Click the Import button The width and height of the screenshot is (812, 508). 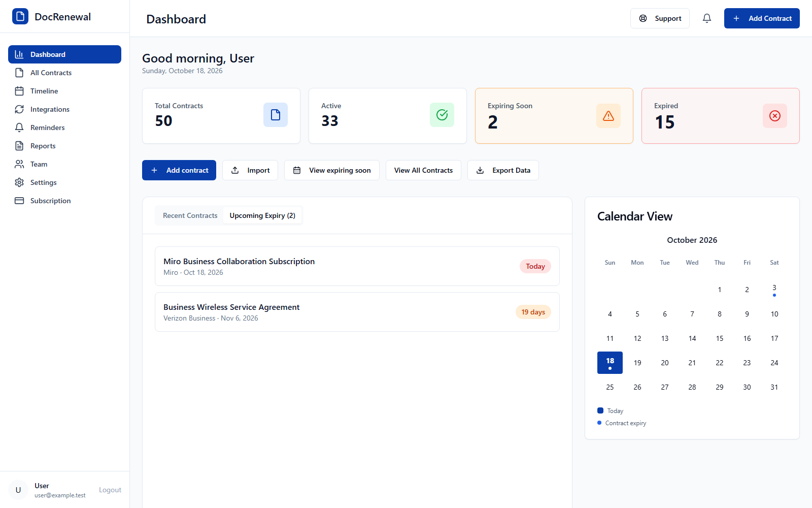(x=250, y=170)
